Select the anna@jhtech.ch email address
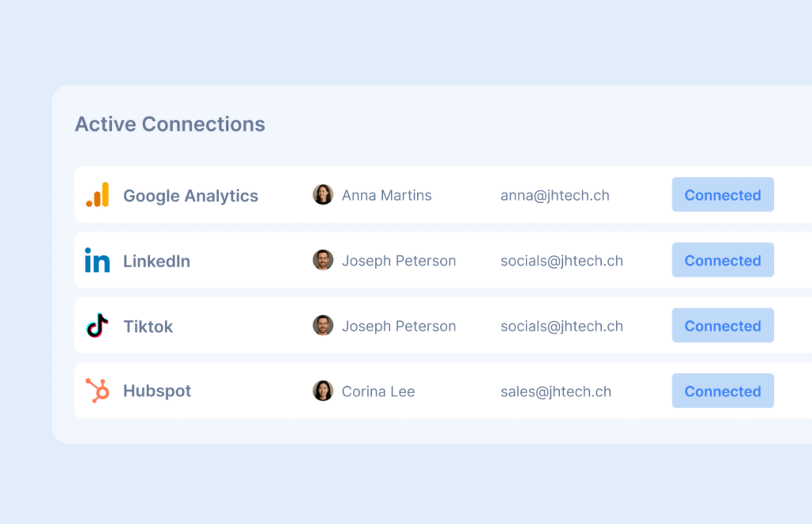Viewport: 812px width, 524px height. tap(555, 196)
